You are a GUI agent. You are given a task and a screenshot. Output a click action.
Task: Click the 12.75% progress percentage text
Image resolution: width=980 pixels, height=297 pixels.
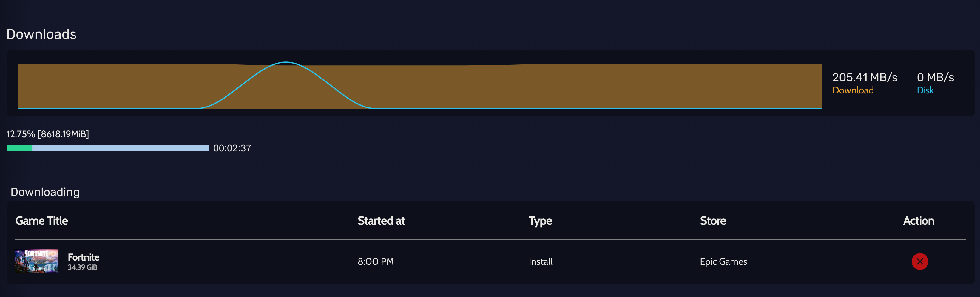(47, 134)
